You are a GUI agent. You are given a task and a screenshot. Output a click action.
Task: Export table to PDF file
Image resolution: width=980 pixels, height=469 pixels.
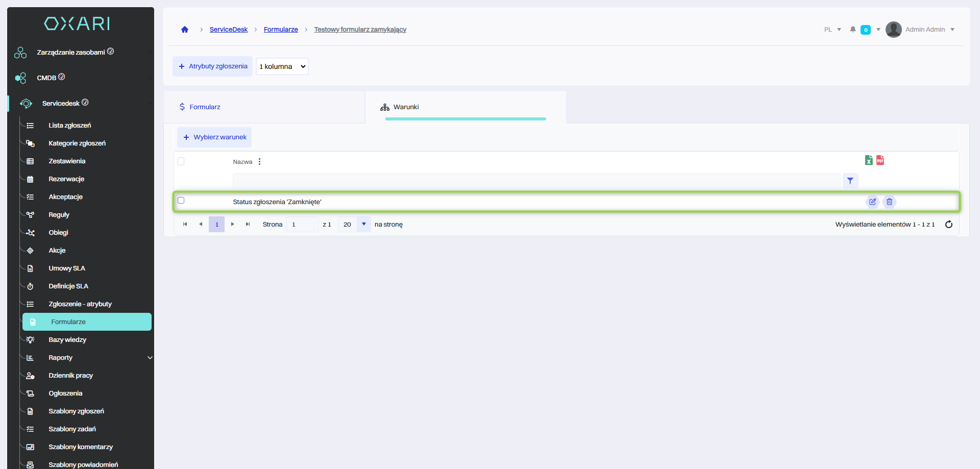point(880,160)
